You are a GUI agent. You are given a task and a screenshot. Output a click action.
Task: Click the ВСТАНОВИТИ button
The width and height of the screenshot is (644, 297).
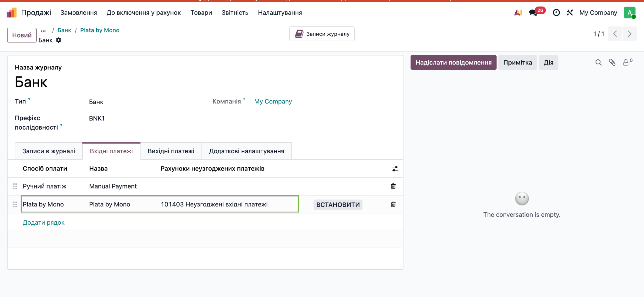pos(338,205)
